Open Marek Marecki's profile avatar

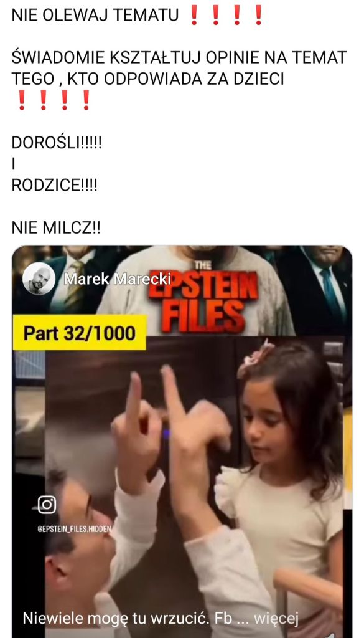[x=39, y=279]
